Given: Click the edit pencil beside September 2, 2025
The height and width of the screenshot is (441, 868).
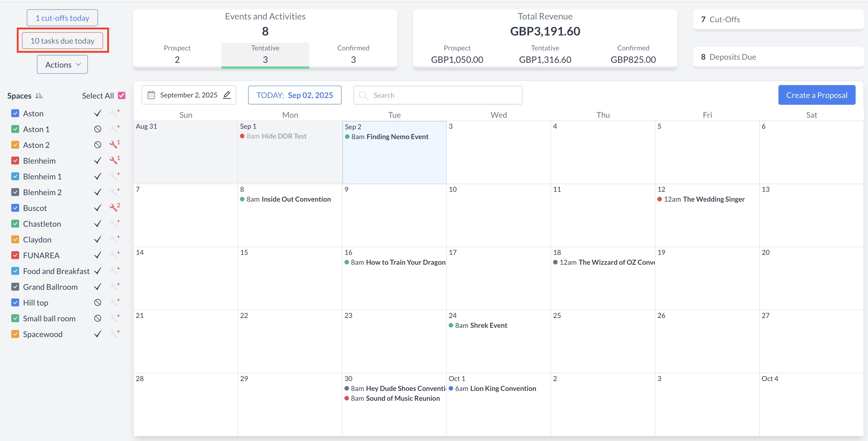Looking at the screenshot, I should point(227,95).
